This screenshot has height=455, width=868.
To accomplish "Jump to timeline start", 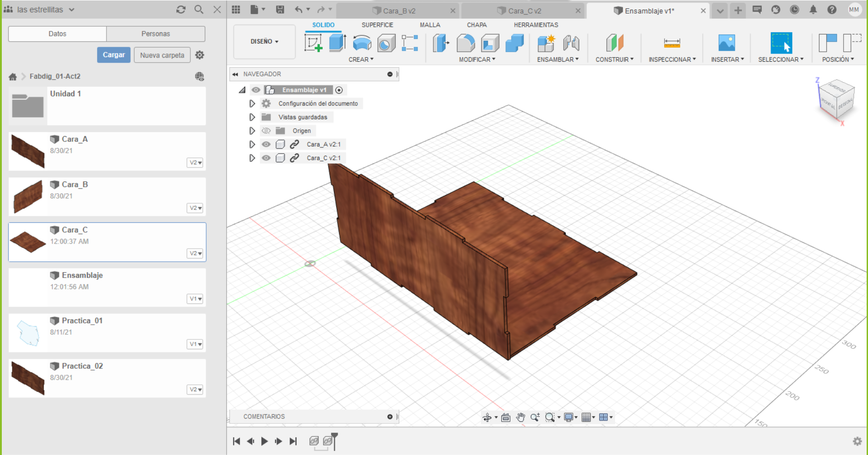I will [236, 441].
